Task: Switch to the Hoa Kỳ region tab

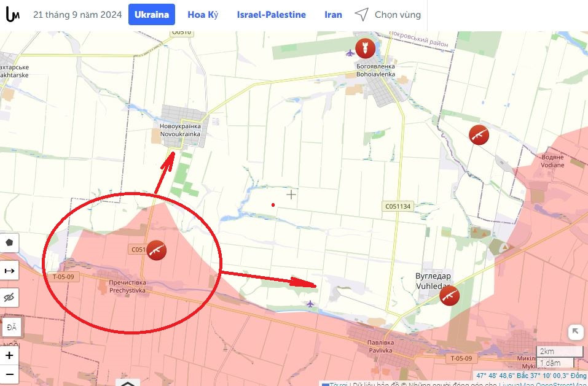Action: pos(203,14)
